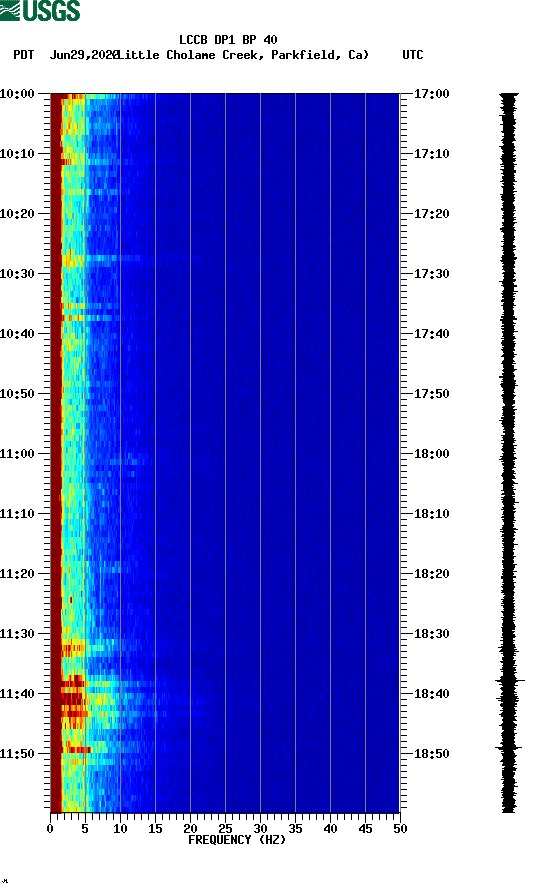Click the waveform spike near 18:49 UTC
Image resolution: width=552 pixels, height=892 pixels.
point(509,748)
